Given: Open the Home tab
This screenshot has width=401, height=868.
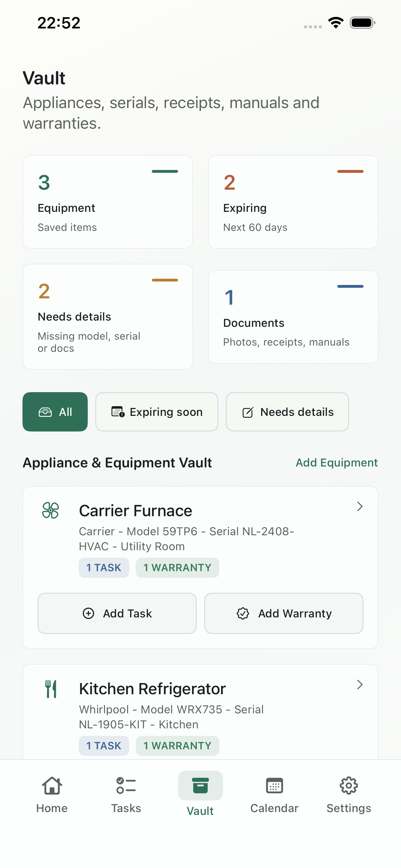Looking at the screenshot, I should point(52,795).
